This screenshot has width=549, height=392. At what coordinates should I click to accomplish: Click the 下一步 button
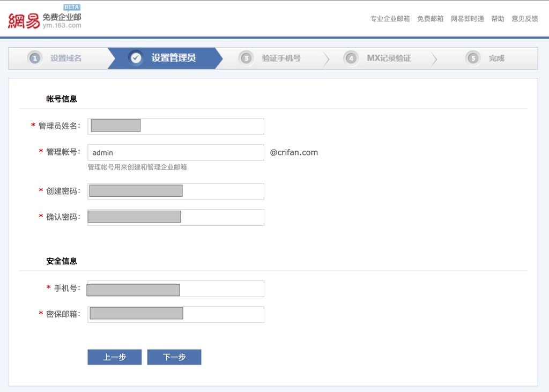[x=174, y=357]
